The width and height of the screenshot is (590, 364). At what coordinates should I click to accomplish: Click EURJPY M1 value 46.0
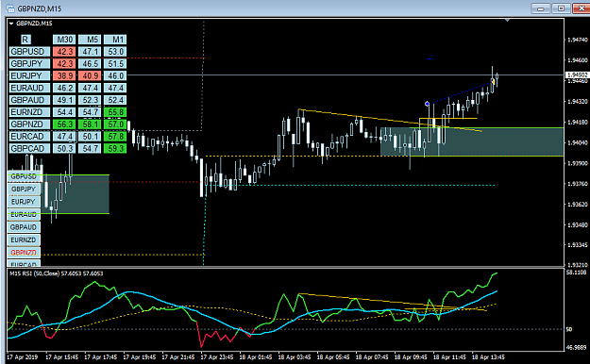[x=115, y=75]
